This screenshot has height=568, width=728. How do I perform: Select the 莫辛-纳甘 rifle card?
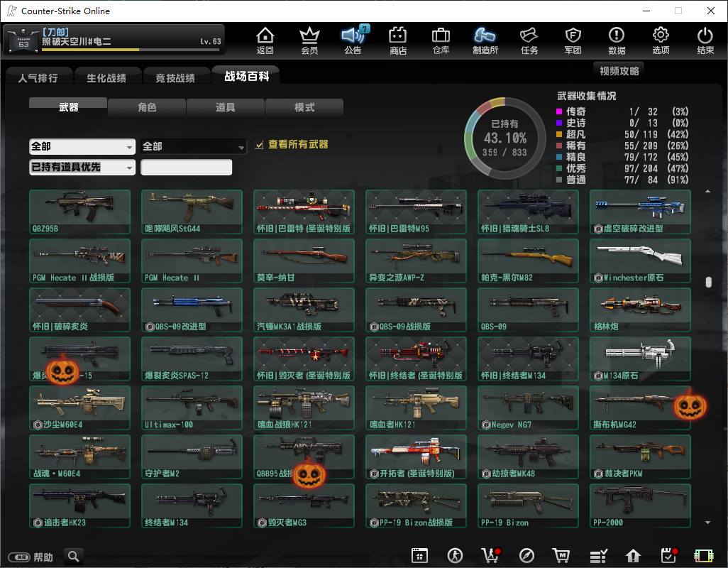pyautogui.click(x=304, y=261)
